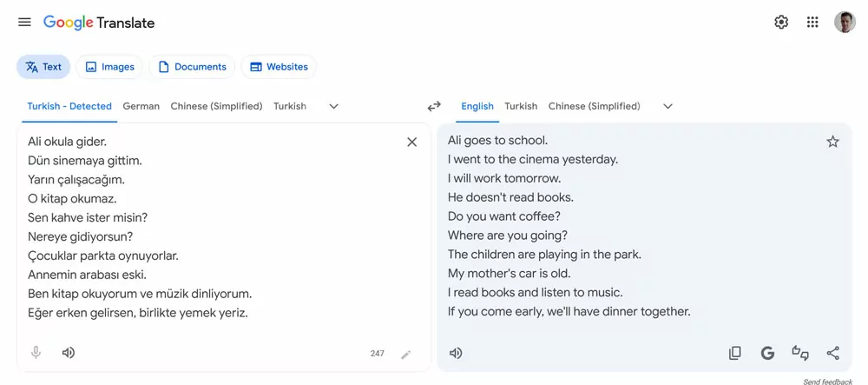Listen to the Turkish source text
Screen dimensions: 868x385
pyautogui.click(x=68, y=353)
